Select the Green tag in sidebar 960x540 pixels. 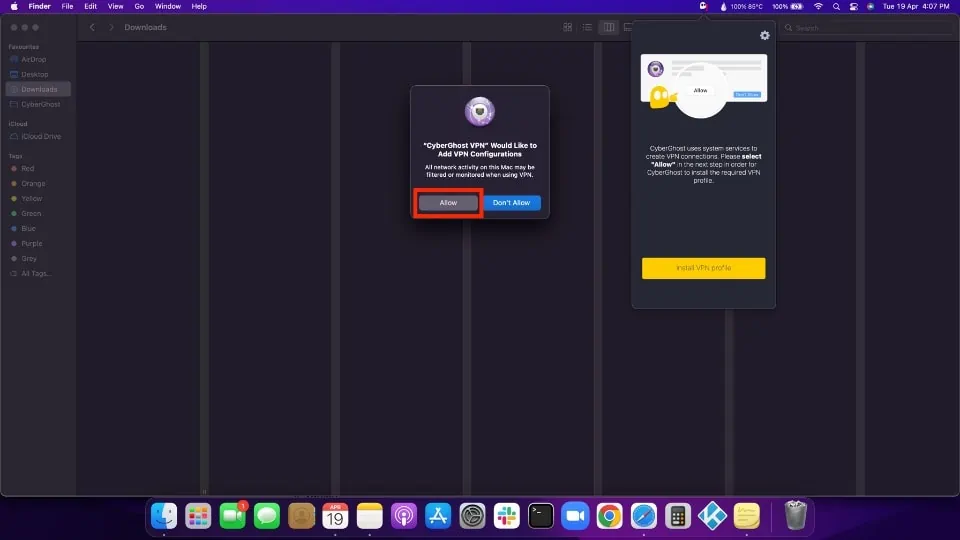click(38, 214)
